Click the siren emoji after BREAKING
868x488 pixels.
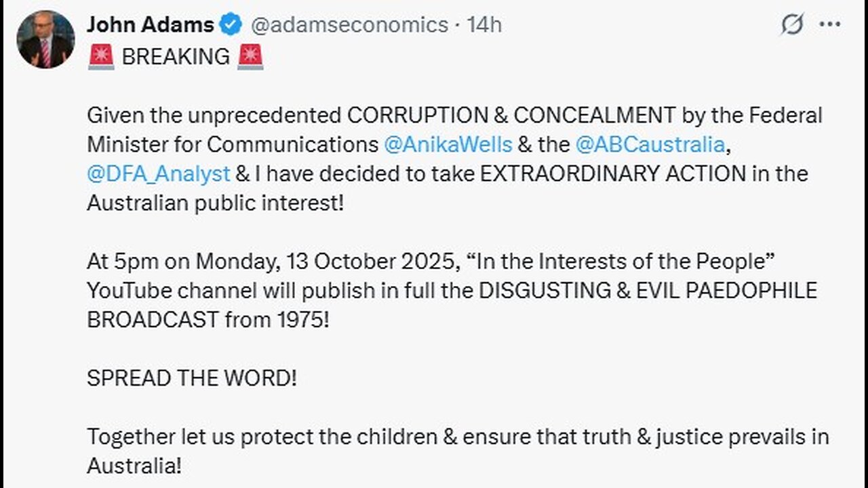click(250, 57)
